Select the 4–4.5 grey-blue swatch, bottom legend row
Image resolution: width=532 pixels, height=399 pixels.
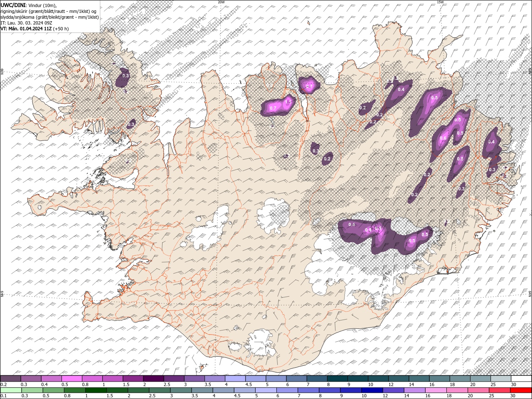pos(224,390)
